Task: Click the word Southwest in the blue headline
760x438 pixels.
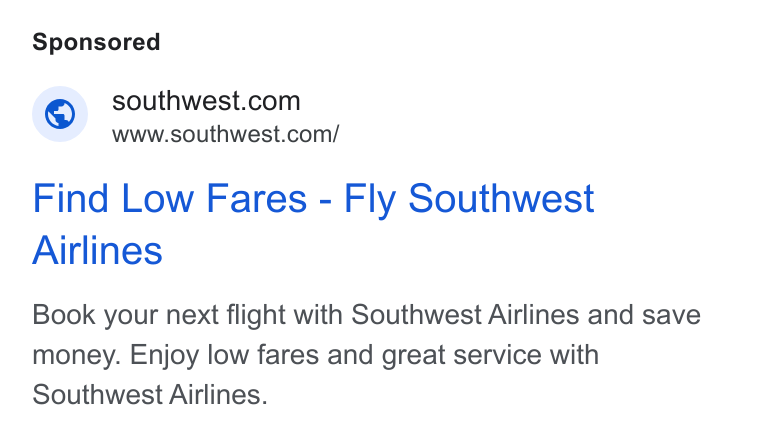Action: [501, 198]
